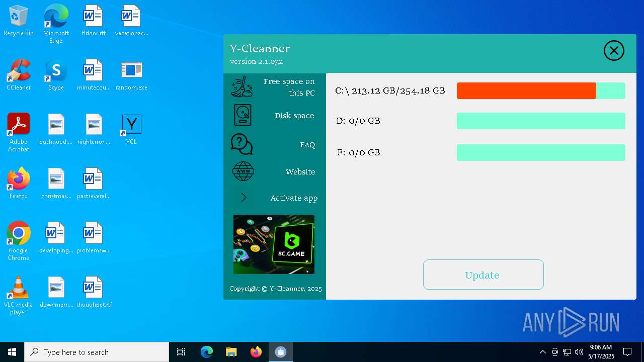The image size is (644, 362).
Task: Select the bushgood... image file icon
Action: [x=56, y=129]
